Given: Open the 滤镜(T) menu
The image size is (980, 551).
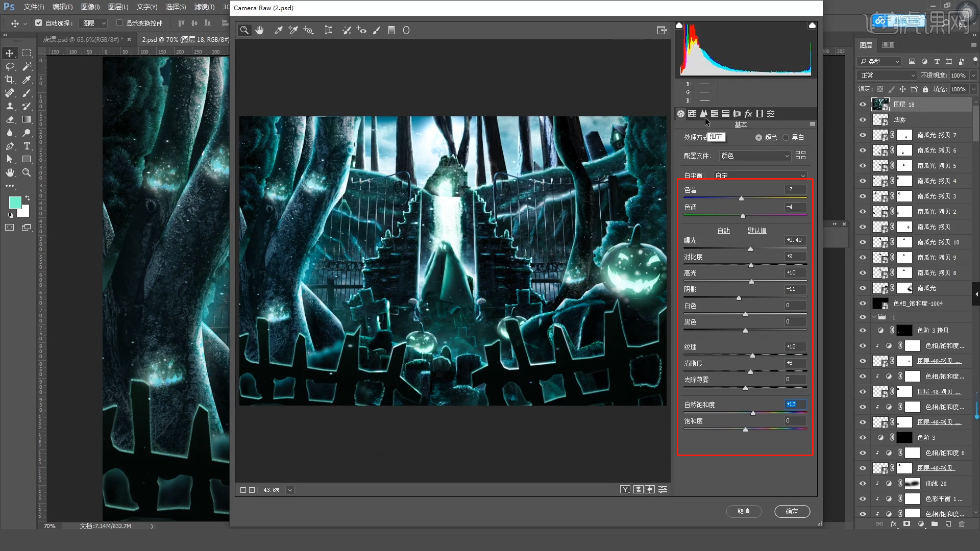Looking at the screenshot, I should [204, 7].
